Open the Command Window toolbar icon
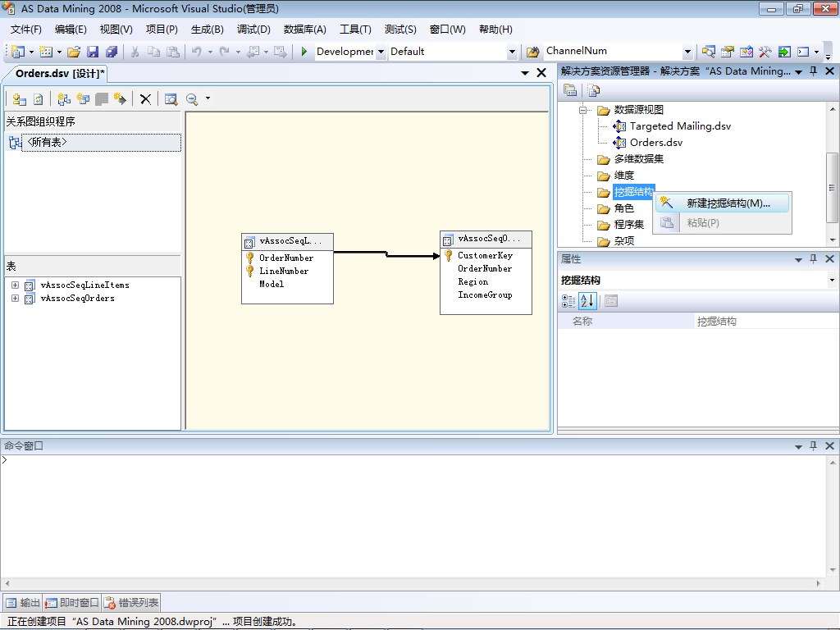This screenshot has width=840, height=630. tap(803, 52)
